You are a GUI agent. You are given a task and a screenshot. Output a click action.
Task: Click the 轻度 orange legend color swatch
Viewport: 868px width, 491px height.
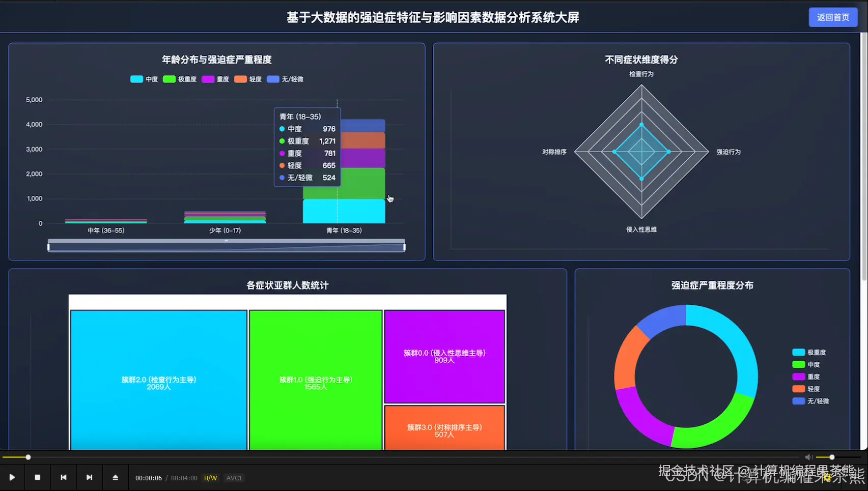tap(240, 79)
